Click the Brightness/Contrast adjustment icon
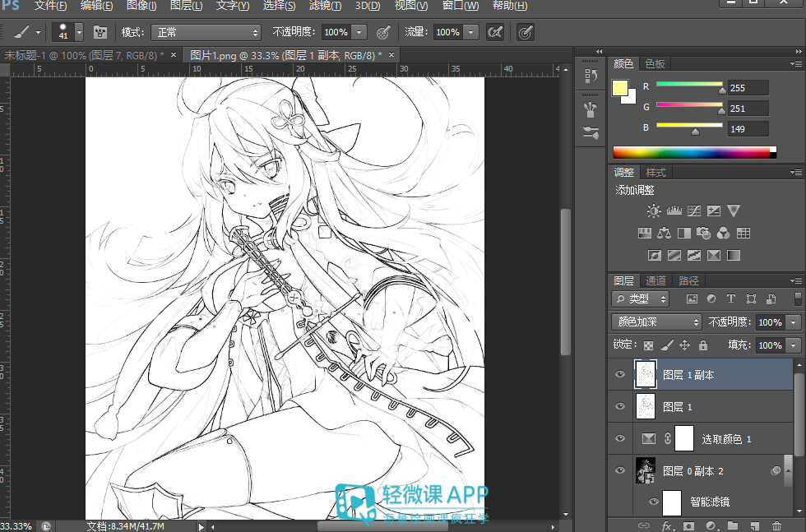The height and width of the screenshot is (532, 806). pos(654,210)
